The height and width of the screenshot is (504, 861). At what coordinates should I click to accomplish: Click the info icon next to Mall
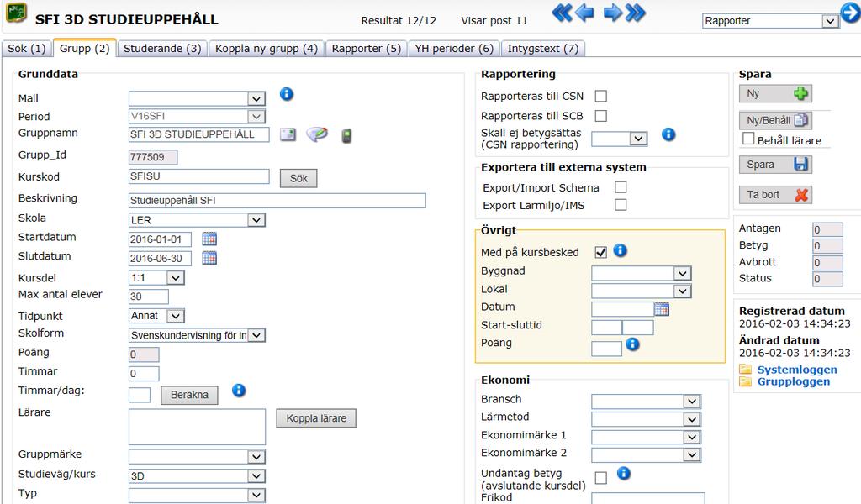287,94
